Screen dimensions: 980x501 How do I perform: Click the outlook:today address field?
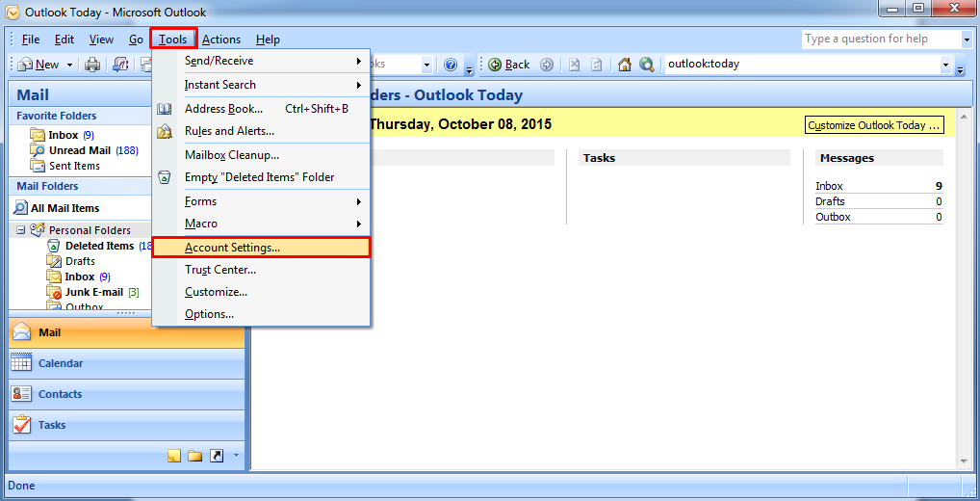pyautogui.click(x=803, y=65)
